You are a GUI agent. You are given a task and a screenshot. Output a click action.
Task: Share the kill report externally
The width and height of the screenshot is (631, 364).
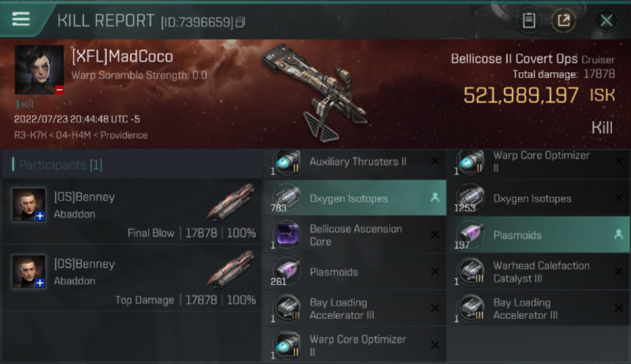564,20
